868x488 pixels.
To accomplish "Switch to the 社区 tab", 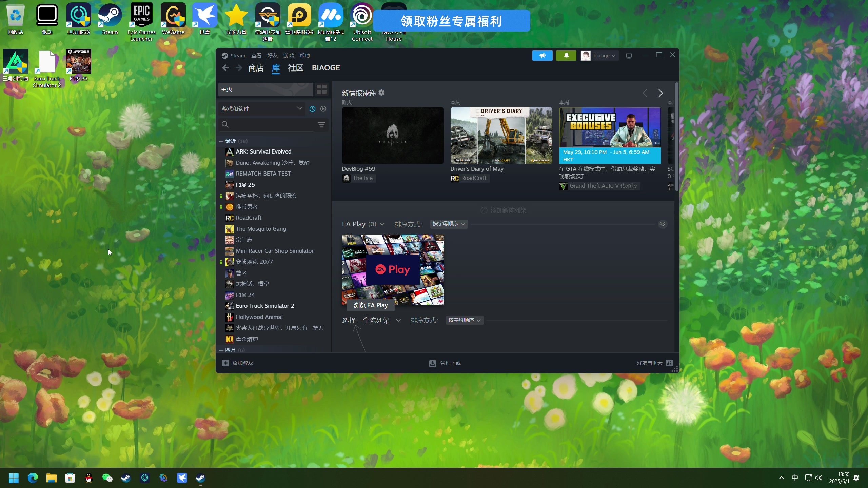I will pyautogui.click(x=295, y=68).
